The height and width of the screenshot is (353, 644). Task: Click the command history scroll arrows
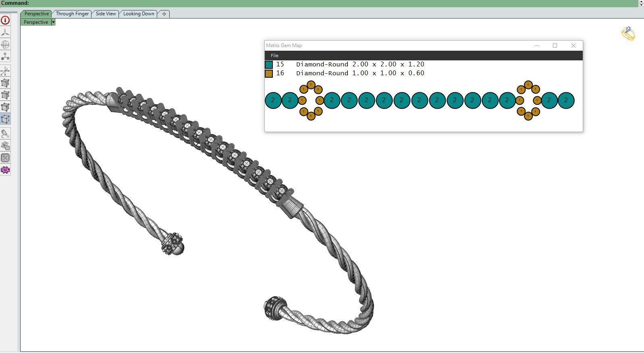point(641,3)
